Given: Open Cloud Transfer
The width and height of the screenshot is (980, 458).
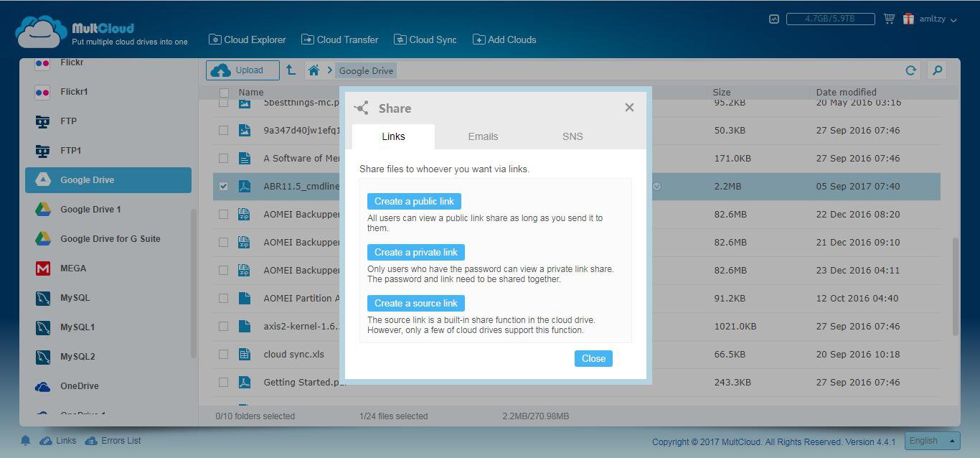Looking at the screenshot, I should coord(340,39).
